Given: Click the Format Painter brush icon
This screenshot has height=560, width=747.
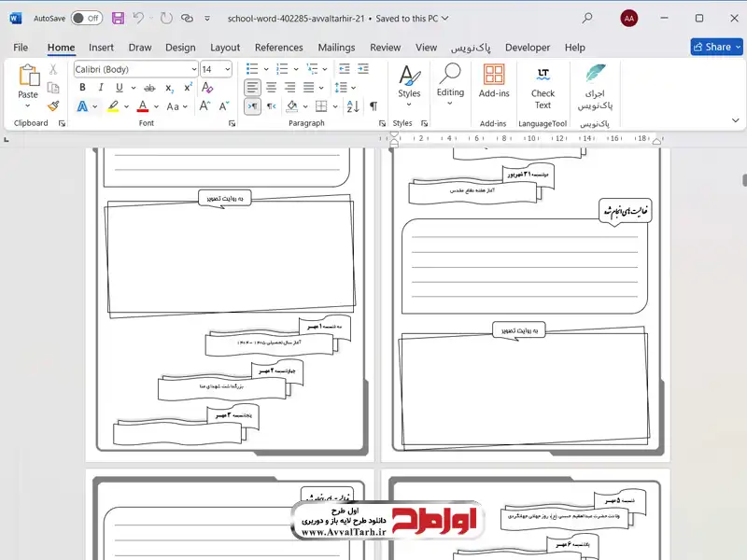Looking at the screenshot, I should click(54, 106).
